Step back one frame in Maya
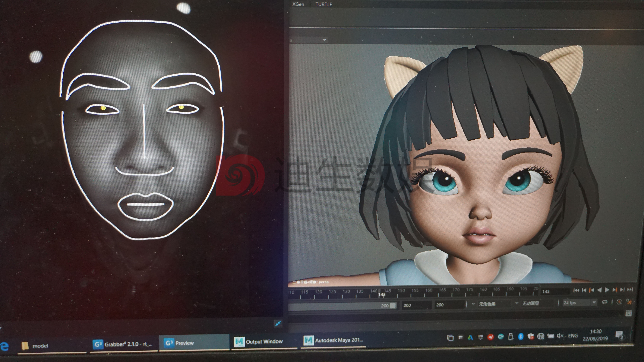Image resolution: width=644 pixels, height=362 pixels. point(584,290)
